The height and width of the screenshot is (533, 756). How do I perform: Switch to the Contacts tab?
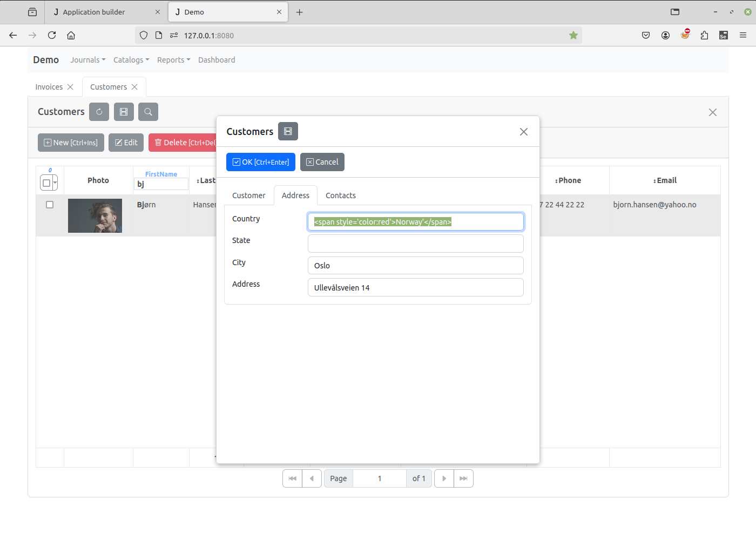(340, 195)
